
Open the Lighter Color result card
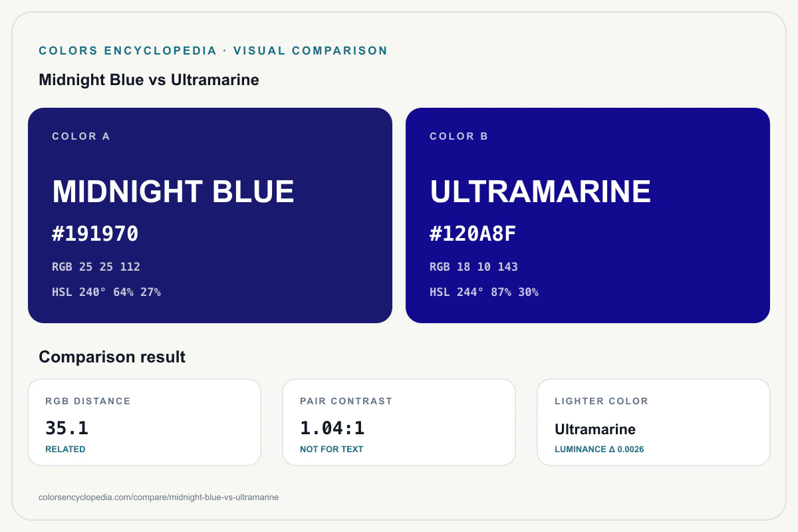[654, 422]
